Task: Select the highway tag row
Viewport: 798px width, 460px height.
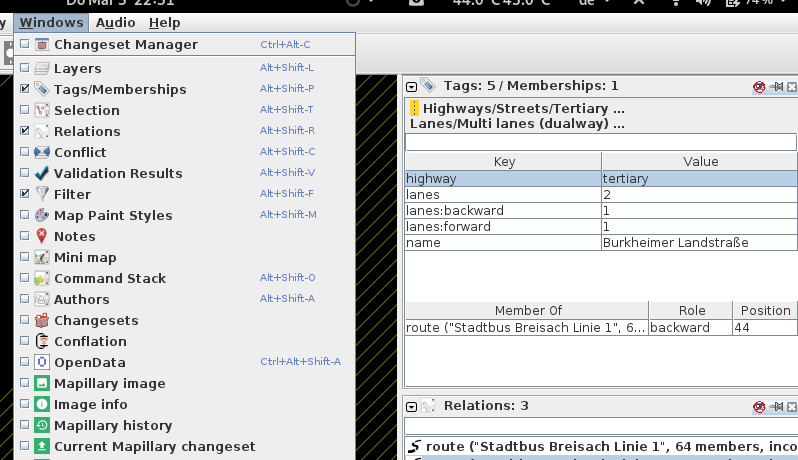Action: (602, 179)
